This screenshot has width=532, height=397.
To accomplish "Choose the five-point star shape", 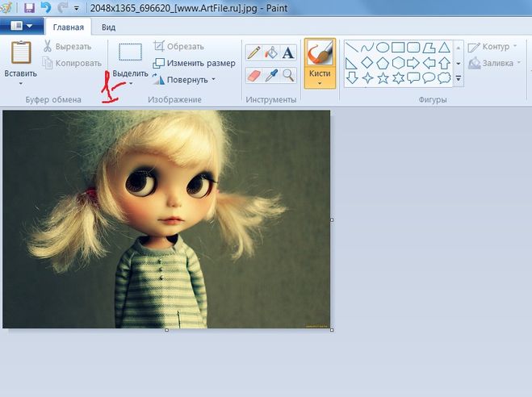I will point(383,78).
